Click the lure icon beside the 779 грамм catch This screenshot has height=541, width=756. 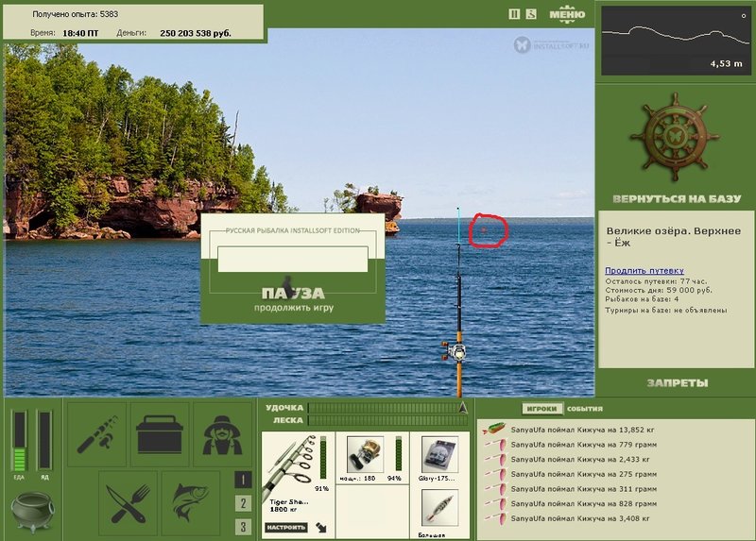point(495,444)
